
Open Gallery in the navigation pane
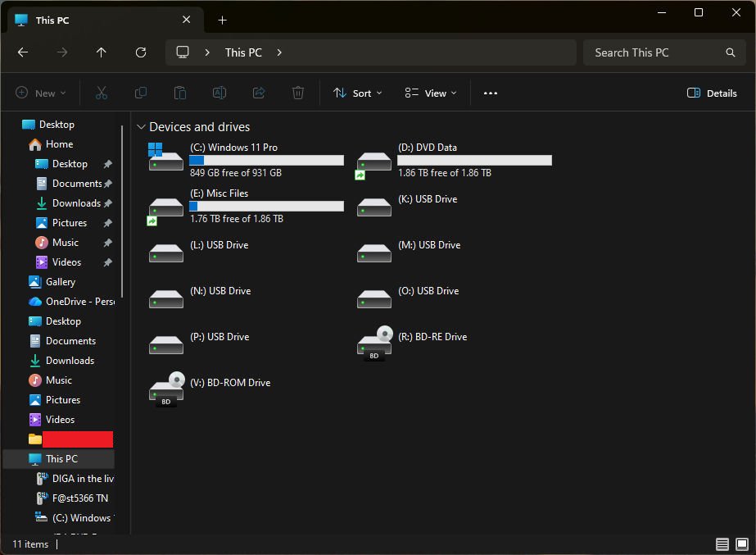(x=61, y=282)
